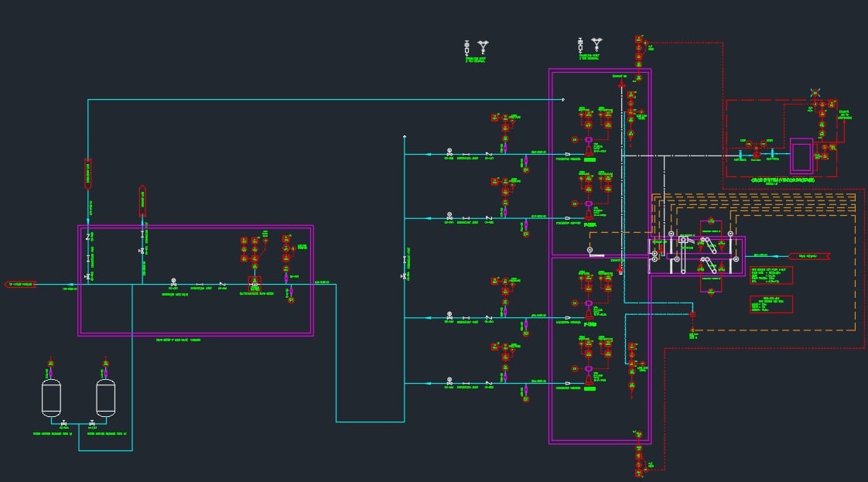The image size is (868, 482).
Task: Select the red fan symbol in the odor system
Action: 756,155
